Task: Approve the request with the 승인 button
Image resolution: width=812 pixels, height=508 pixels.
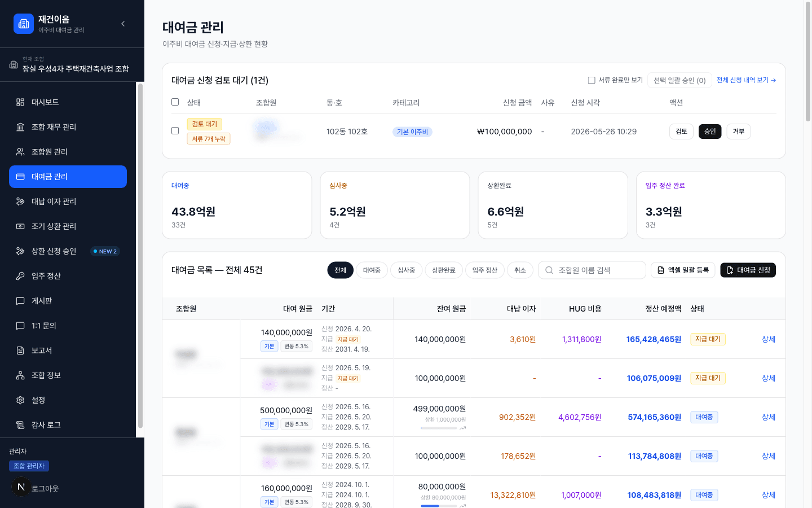Action: coord(710,132)
